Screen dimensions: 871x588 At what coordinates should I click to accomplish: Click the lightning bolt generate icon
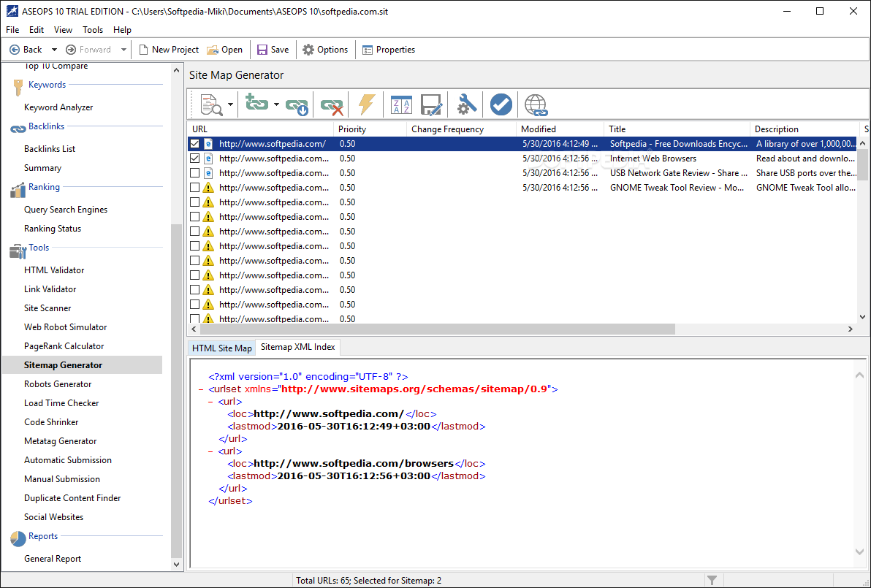point(367,104)
